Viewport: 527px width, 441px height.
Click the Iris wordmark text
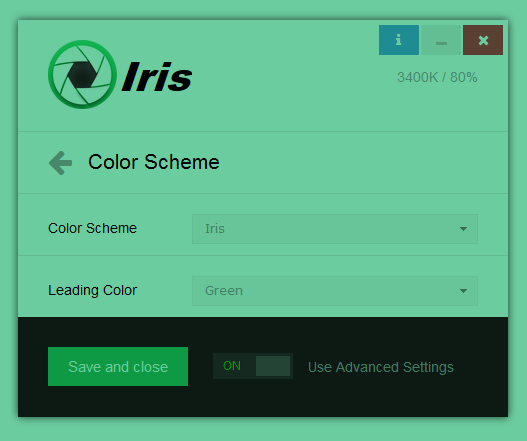157,77
